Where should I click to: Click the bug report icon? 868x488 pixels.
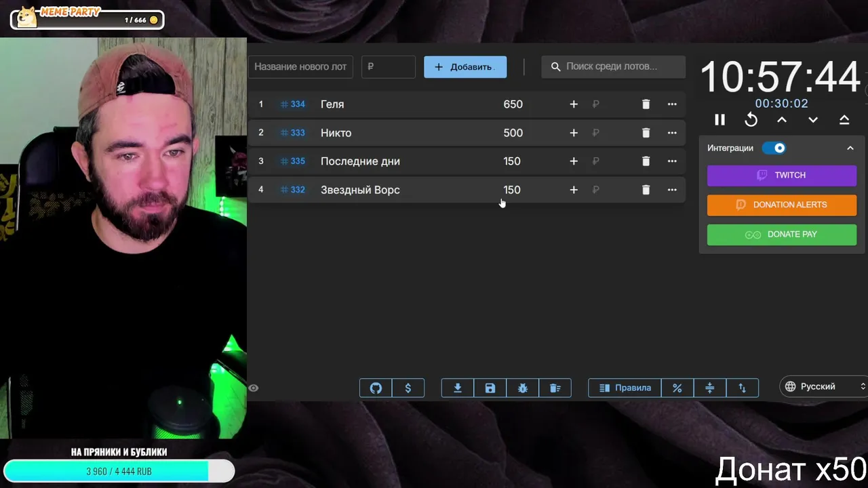[x=523, y=388]
